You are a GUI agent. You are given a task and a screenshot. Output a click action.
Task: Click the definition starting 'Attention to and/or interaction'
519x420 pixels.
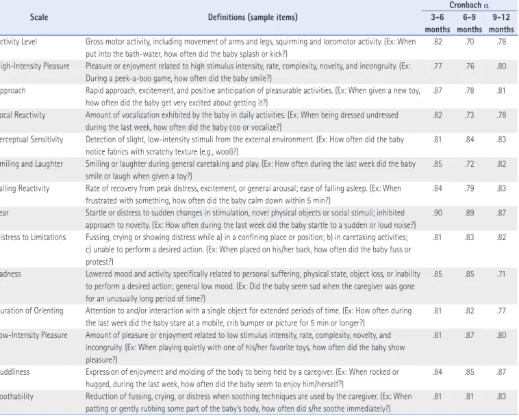249,317
